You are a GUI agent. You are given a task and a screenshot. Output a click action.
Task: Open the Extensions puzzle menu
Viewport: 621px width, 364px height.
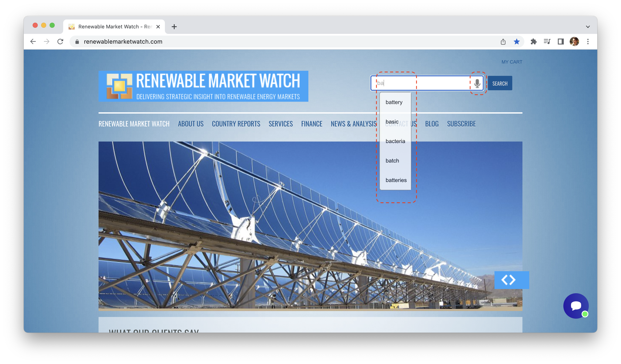pos(533,42)
